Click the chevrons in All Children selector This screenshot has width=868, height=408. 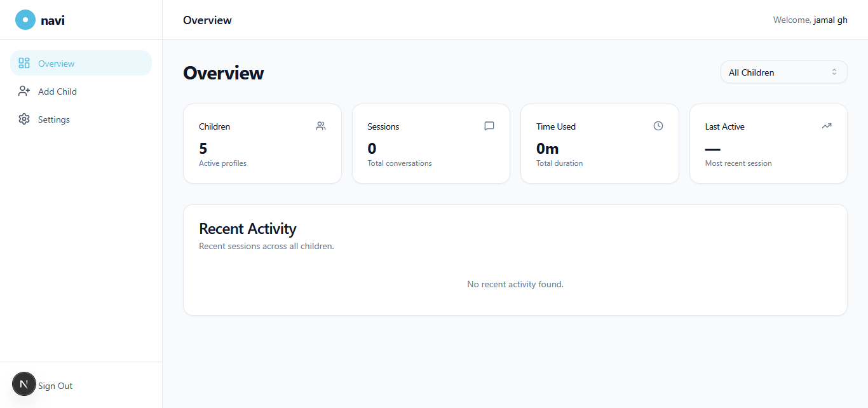click(x=834, y=72)
